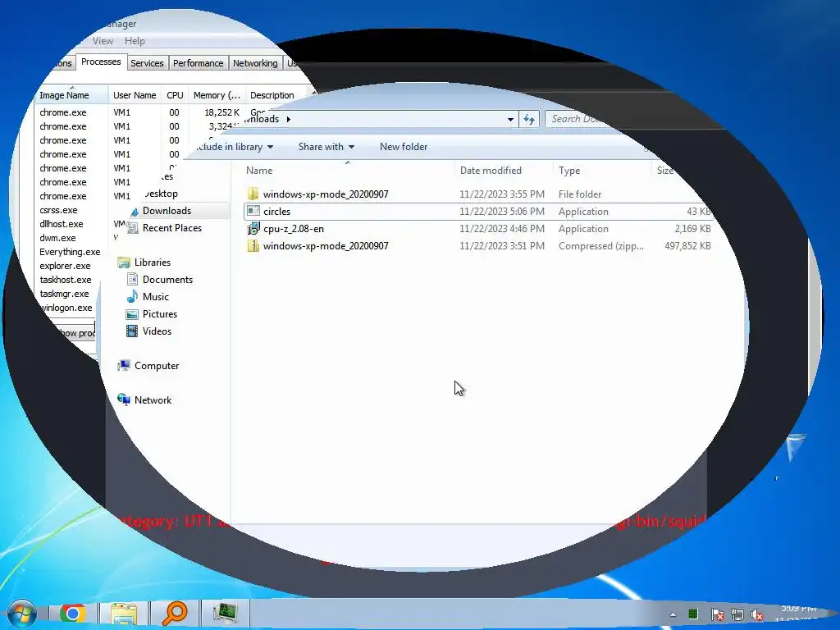840x630 pixels.
Task: Select the 497,852 KB compressed file row
Action: pos(478,246)
